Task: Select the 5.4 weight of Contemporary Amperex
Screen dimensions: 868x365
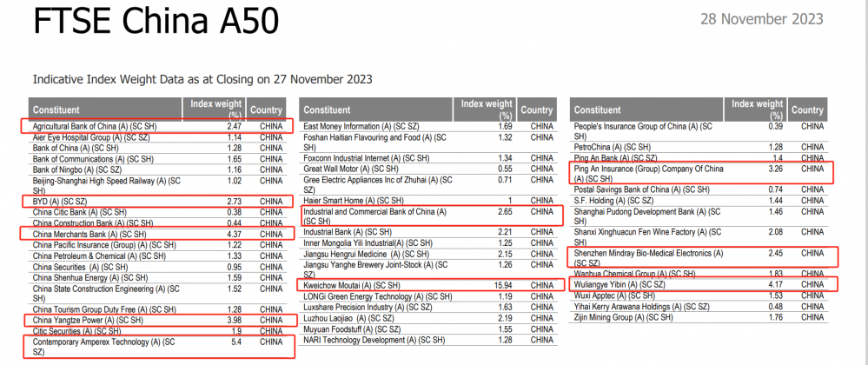Action: 235,342
